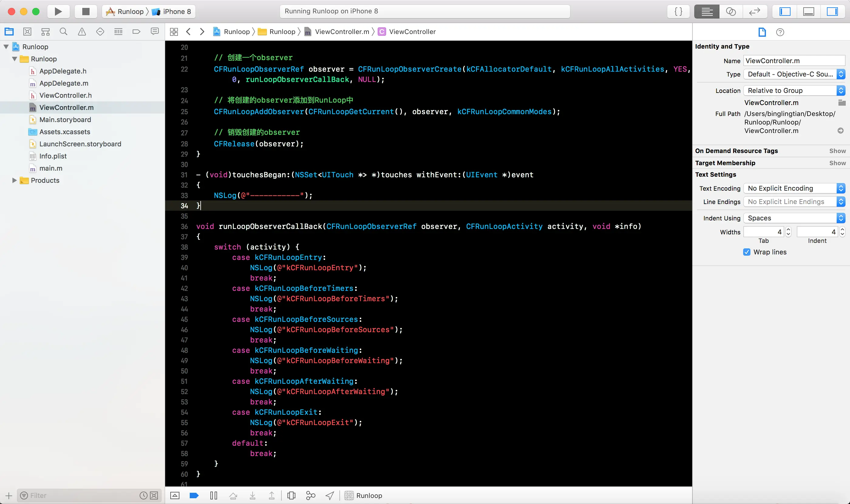This screenshot has width=850, height=504.
Task: Select Main.storyboard in the project navigator
Action: 65,120
